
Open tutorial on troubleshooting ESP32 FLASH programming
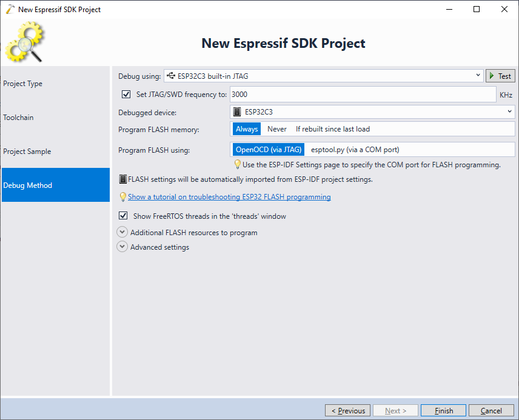click(229, 197)
